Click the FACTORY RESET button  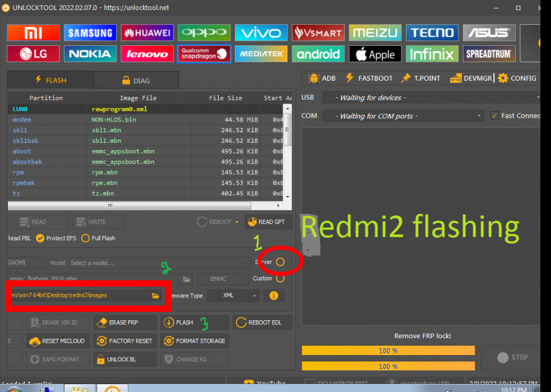point(125,341)
